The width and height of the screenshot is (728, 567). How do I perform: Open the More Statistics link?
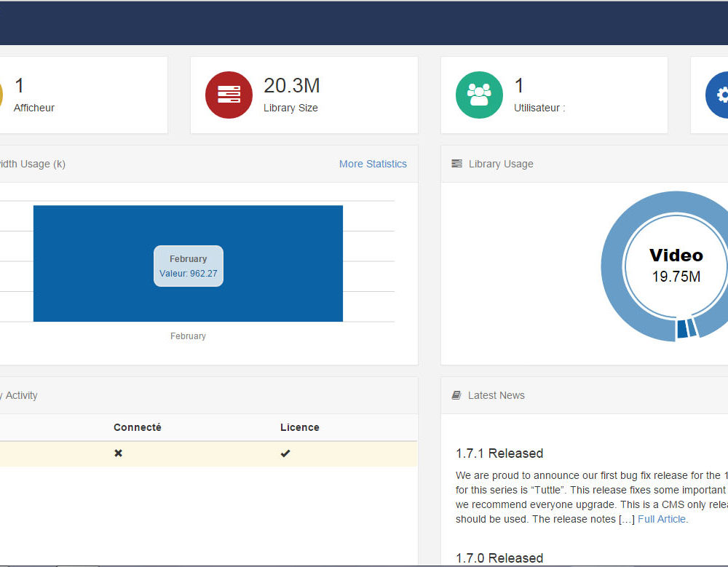click(373, 164)
